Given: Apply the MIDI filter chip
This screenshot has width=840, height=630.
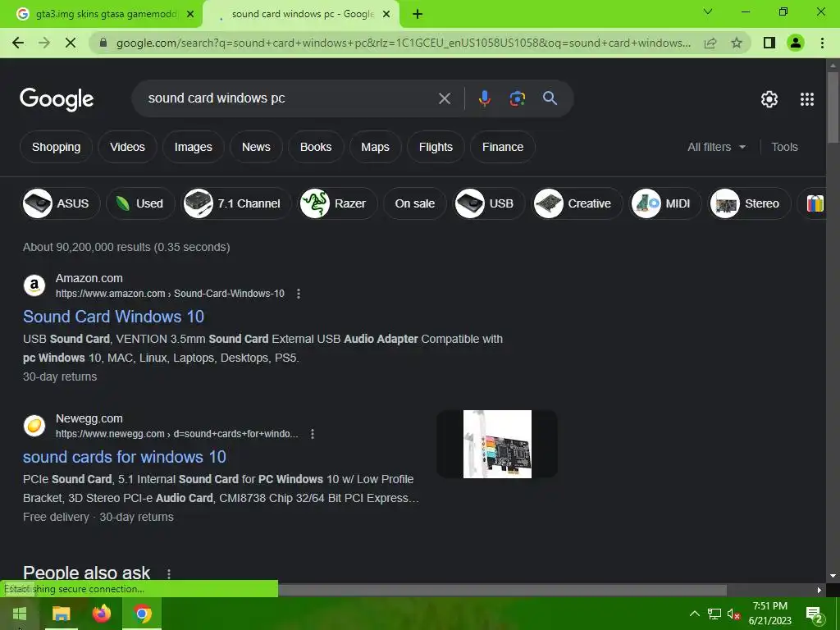Looking at the screenshot, I should [x=664, y=203].
